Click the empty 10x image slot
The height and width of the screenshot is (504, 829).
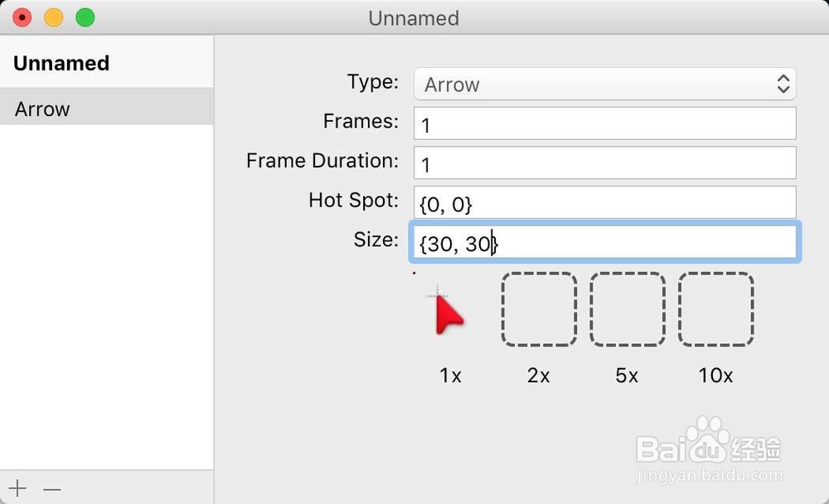coord(716,309)
